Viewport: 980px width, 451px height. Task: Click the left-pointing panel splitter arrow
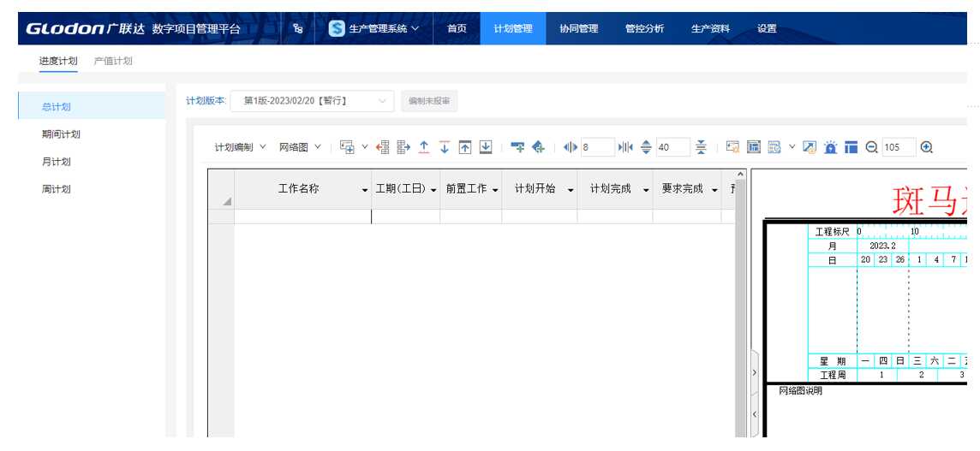(755, 414)
